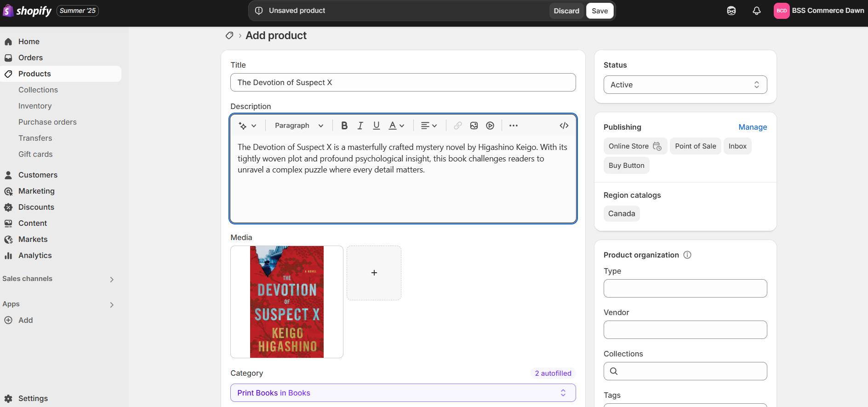Click Buy Button channel tag
The image size is (868, 407).
(626, 166)
